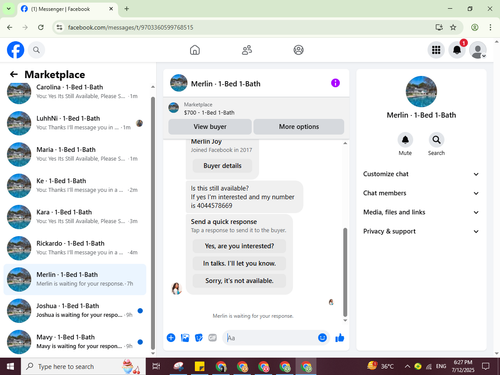This screenshot has height=375, width=500.
Task: Click the browser address bar URL
Action: (x=131, y=27)
